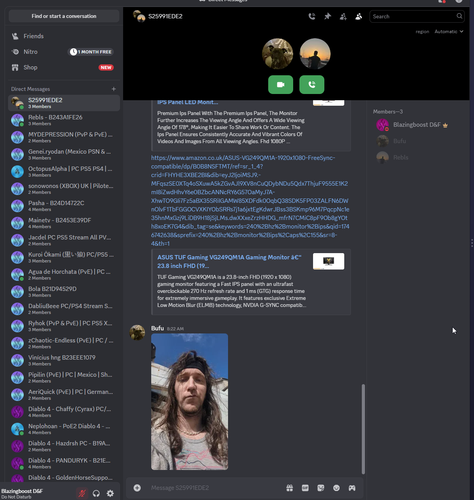Open the GIF picker
The width and height of the screenshot is (474, 500).
(x=305, y=488)
